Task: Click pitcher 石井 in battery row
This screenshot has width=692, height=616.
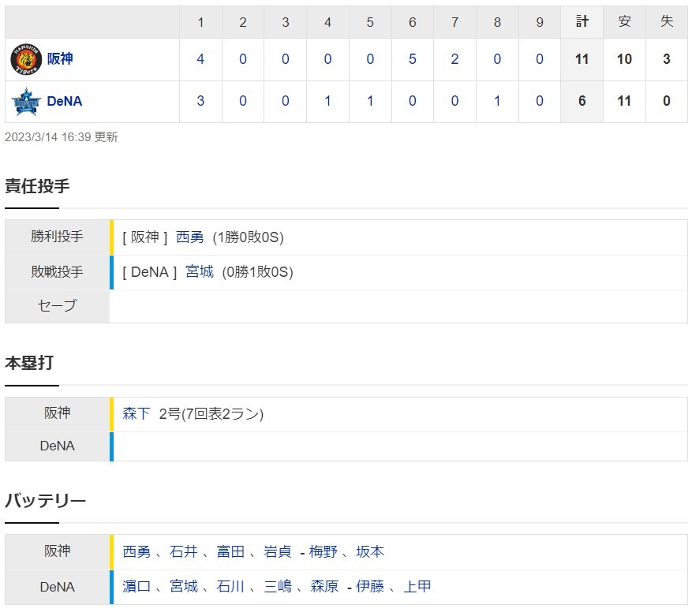Action: 184,552
